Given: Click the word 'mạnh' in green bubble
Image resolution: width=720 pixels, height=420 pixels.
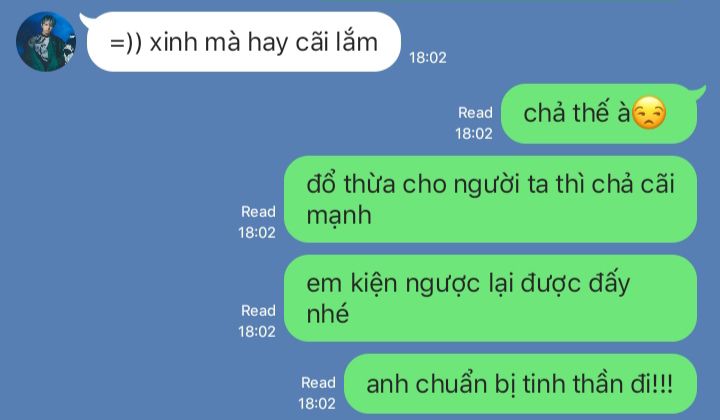Looking at the screenshot, I should point(339,216).
